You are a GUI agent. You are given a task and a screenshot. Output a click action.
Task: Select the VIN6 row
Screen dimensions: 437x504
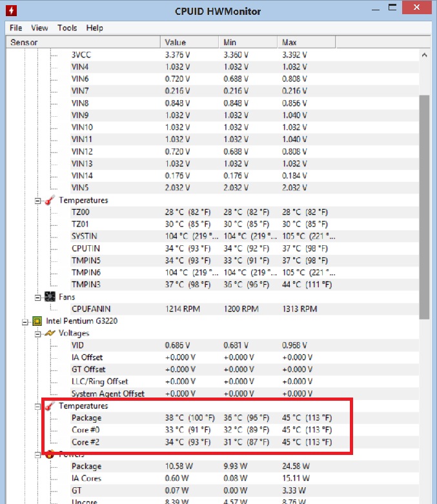pyautogui.click(x=245, y=79)
